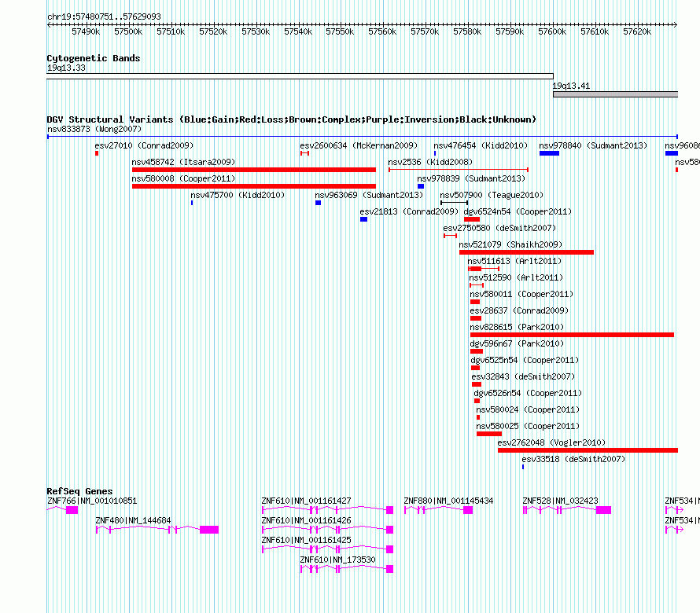Open the esv33518 (deSmith2007) label
Viewport: 700px width, 613px height.
[573, 460]
